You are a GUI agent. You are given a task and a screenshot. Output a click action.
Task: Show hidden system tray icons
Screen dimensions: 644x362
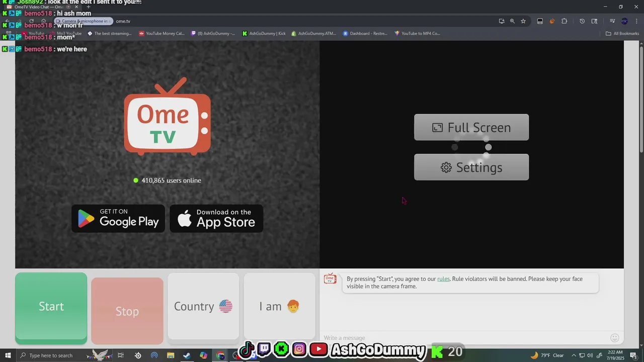click(x=574, y=355)
